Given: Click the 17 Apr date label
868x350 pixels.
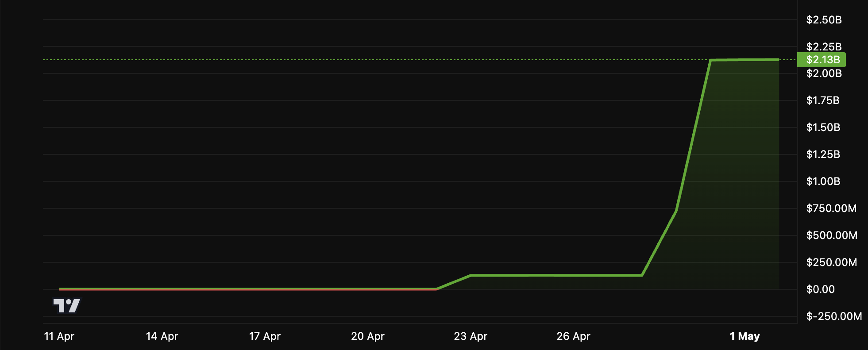Looking at the screenshot, I should point(265,336).
